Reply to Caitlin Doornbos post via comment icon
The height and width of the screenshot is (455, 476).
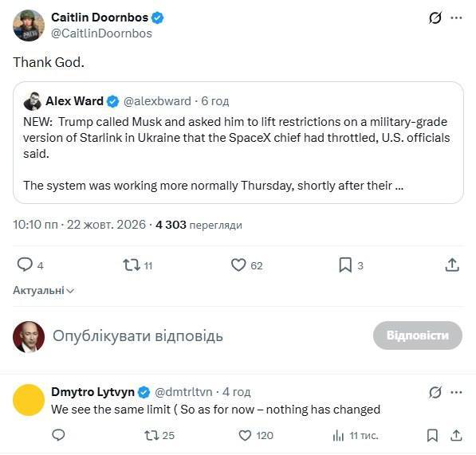(25, 265)
